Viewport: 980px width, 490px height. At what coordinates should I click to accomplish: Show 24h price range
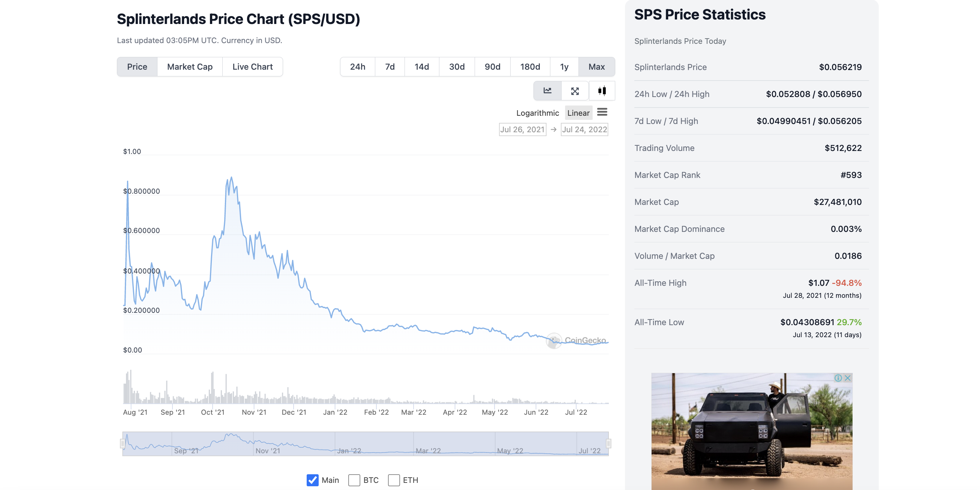[357, 67]
